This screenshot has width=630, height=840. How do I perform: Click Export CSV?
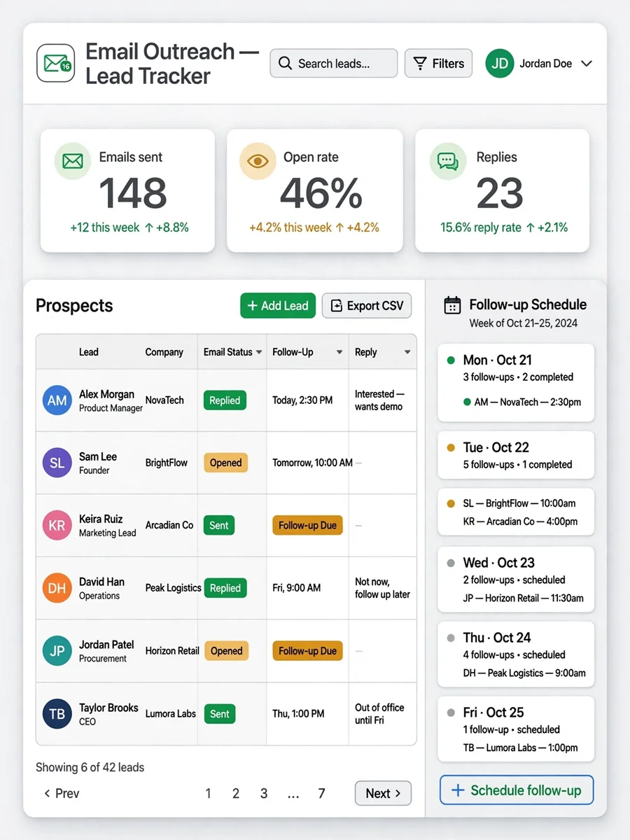367,306
